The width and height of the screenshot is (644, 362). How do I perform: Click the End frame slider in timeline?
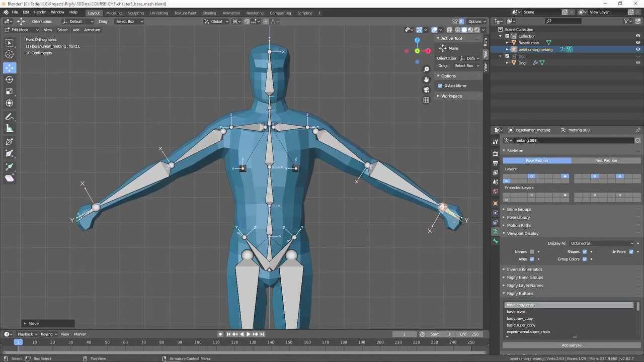tap(470, 334)
